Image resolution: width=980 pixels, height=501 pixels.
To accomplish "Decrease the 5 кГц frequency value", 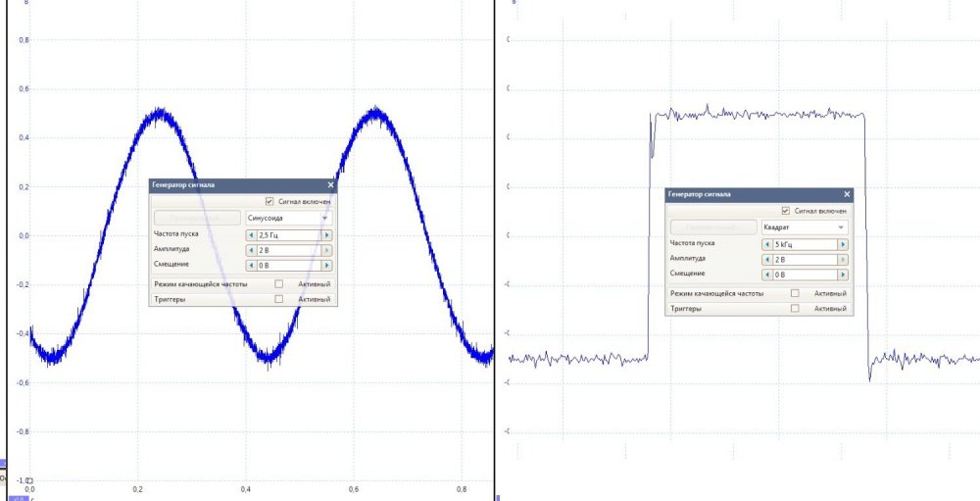I will [766, 244].
